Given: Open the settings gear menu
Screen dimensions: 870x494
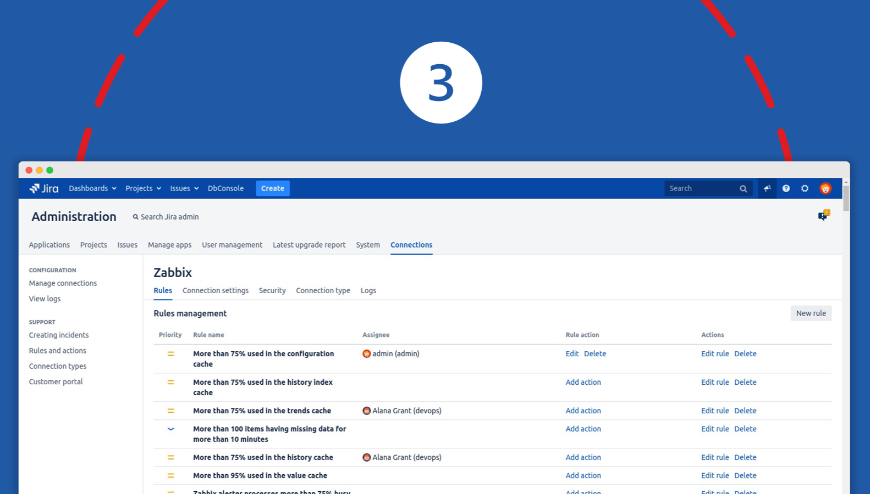Looking at the screenshot, I should (805, 188).
